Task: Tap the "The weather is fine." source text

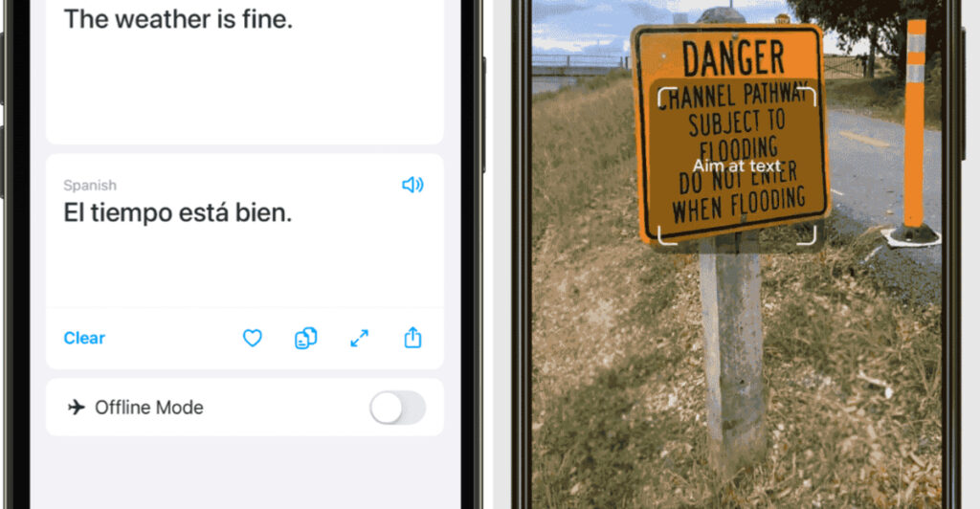Action: (x=178, y=19)
